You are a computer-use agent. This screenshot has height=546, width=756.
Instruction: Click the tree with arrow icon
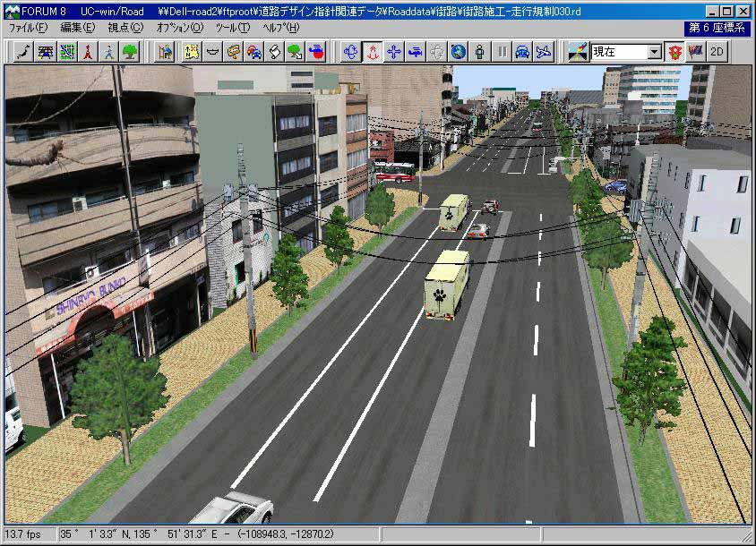[x=296, y=52]
